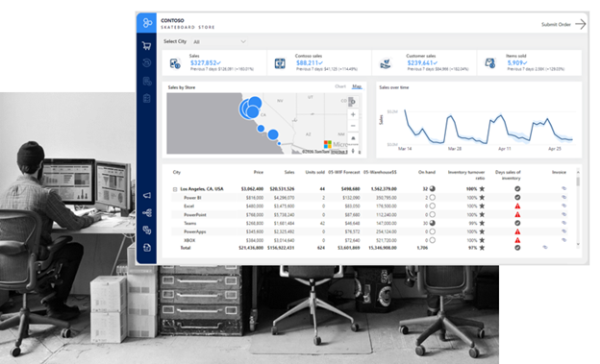Image resolution: width=600 pixels, height=364 pixels.
Task: Select the network share icon in the sidebar
Action: (x=146, y=212)
